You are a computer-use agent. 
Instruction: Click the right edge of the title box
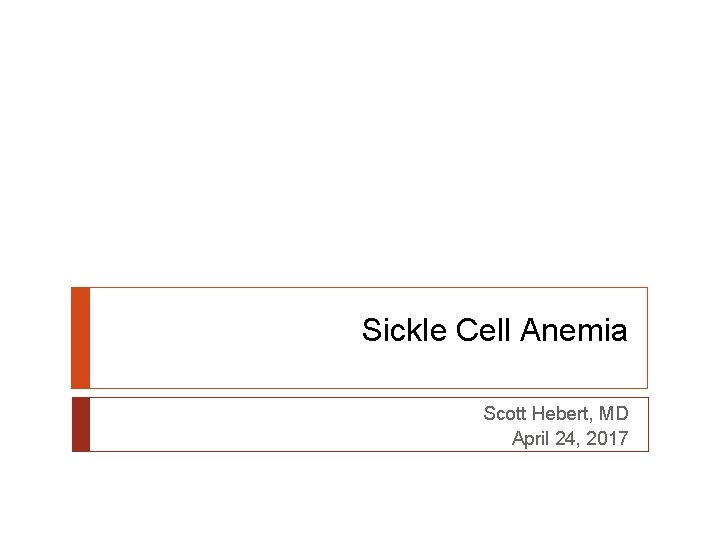pos(647,338)
